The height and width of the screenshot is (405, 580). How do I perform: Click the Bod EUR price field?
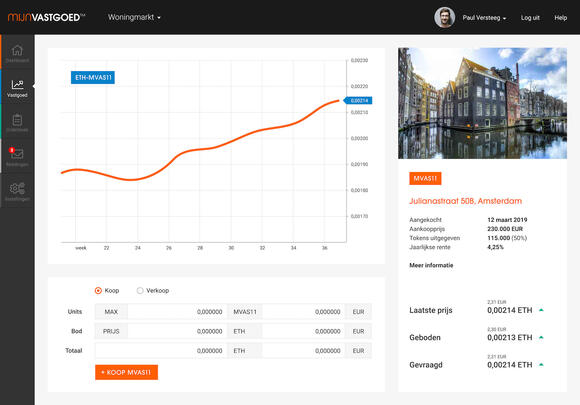tap(303, 331)
